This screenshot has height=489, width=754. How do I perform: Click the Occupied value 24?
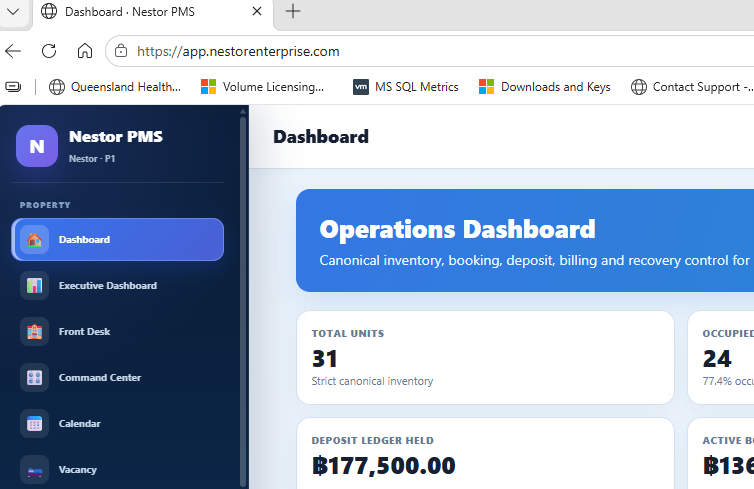pos(717,359)
